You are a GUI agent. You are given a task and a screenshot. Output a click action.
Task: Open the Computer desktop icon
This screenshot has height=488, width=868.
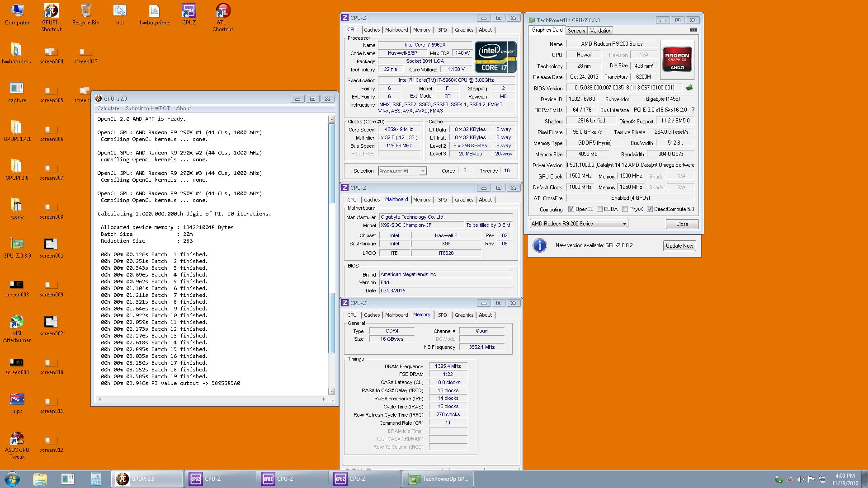click(17, 15)
